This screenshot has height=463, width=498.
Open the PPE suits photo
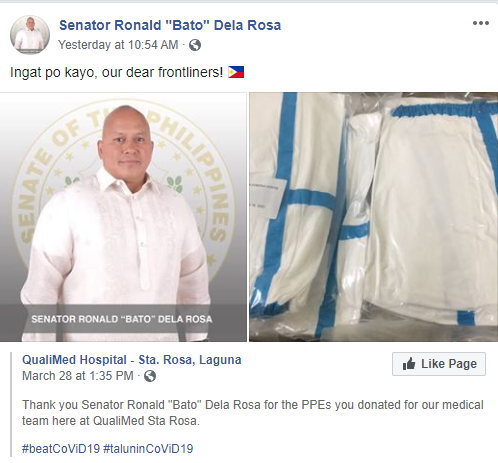pyautogui.click(x=374, y=217)
